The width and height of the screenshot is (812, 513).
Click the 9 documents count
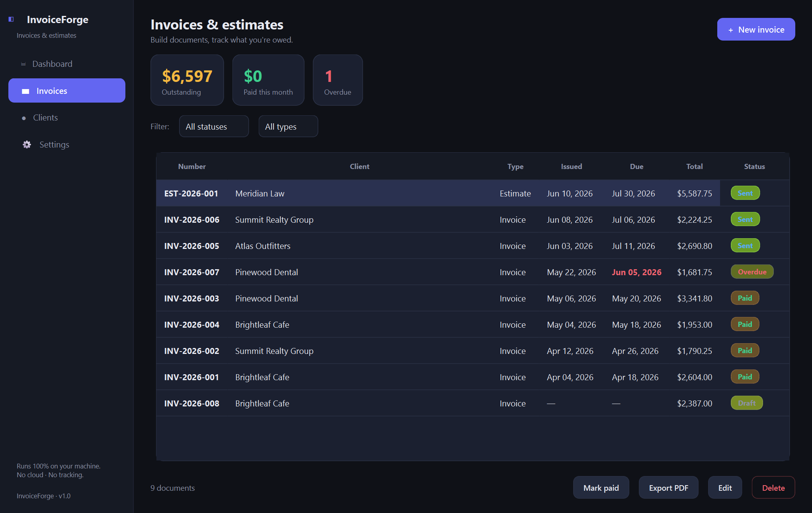coord(172,488)
